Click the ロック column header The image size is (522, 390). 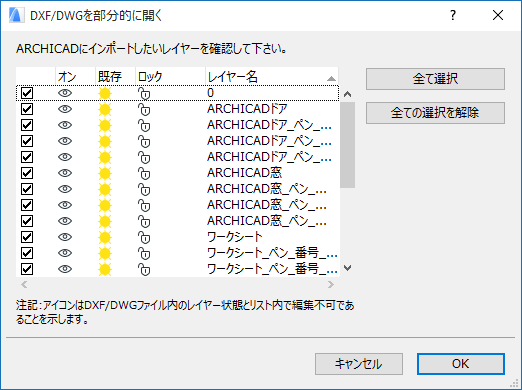point(170,77)
